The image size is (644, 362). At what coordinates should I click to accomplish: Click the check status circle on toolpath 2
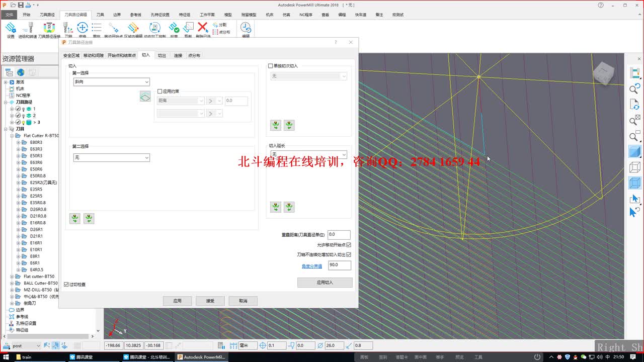click(x=18, y=116)
